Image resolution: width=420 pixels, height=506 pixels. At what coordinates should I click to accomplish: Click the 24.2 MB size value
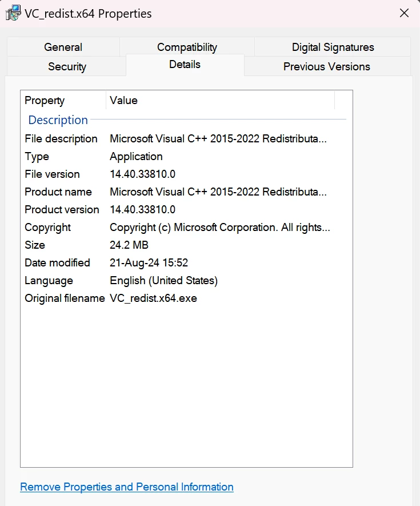pos(129,245)
